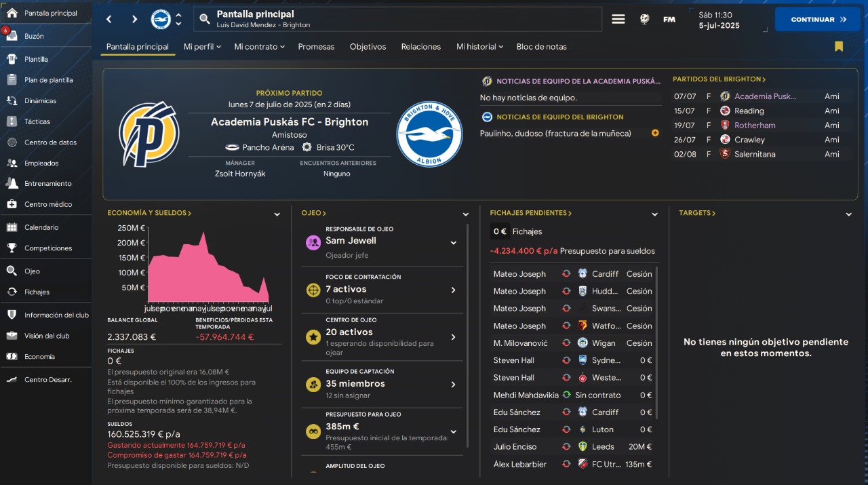This screenshot has height=485, width=868.
Task: Open Bloc de notas tab
Action: coord(541,47)
